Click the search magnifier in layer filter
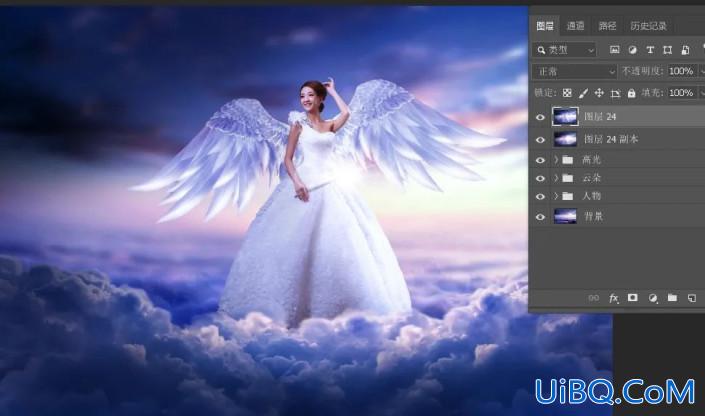Image resolution: width=705 pixels, height=416 pixels. tap(541, 50)
